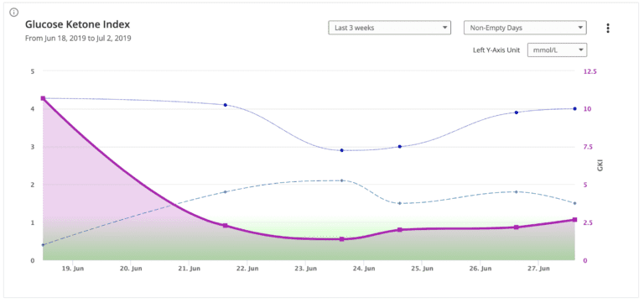644x303 pixels.
Task: Click the GKI right axis title
Action: pyautogui.click(x=600, y=165)
